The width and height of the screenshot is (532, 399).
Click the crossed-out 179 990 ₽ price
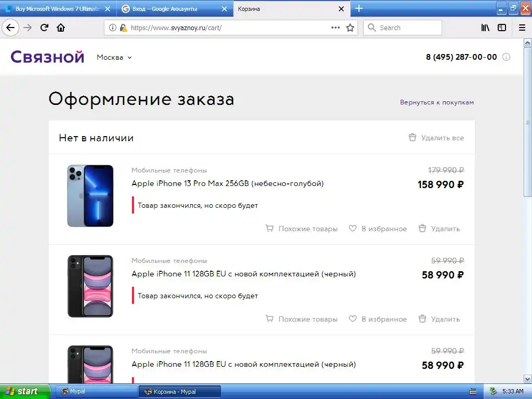point(446,170)
